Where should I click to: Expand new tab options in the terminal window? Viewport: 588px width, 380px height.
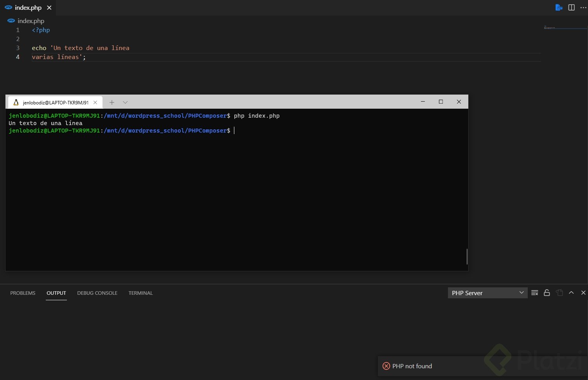pos(112,102)
